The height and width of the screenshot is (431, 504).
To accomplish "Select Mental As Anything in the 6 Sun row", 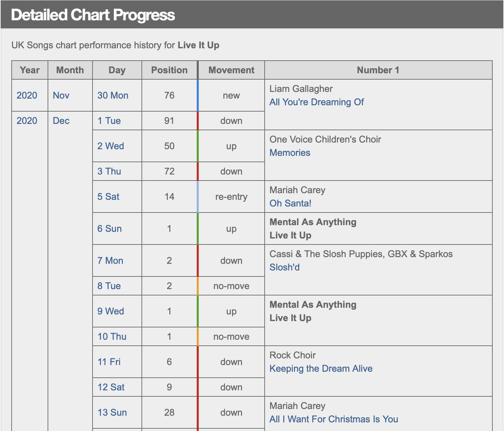I will click(x=313, y=222).
